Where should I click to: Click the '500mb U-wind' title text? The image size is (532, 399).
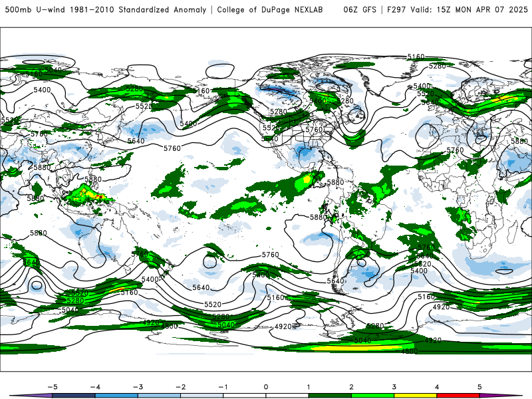(x=35, y=9)
